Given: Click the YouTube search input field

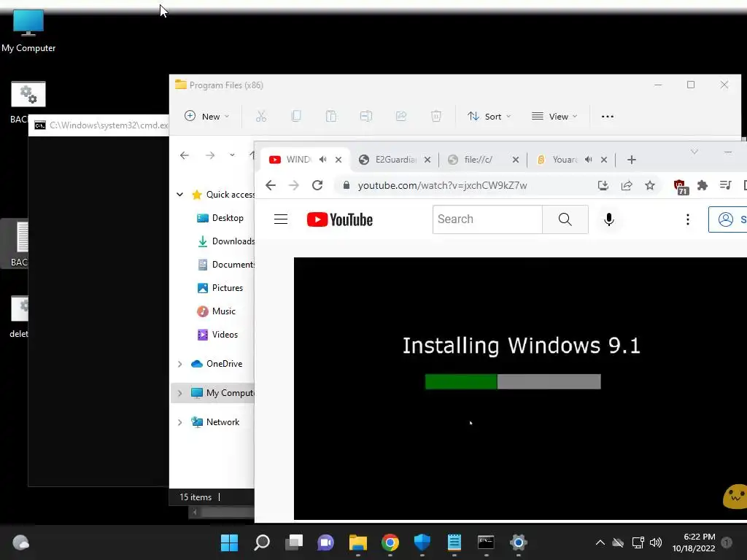Looking at the screenshot, I should coord(487,219).
